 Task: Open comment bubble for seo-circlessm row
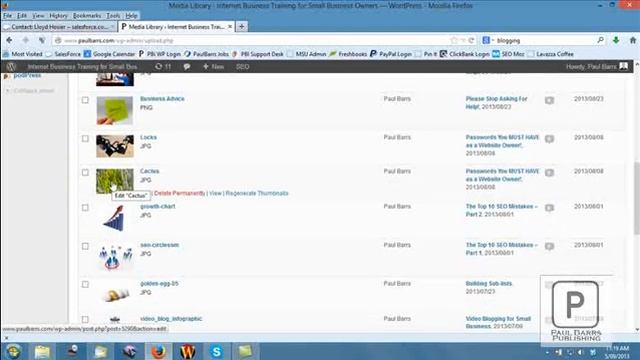(x=549, y=246)
